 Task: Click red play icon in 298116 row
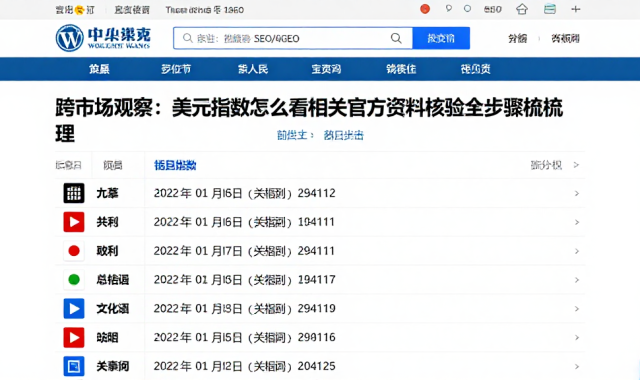[74, 338]
